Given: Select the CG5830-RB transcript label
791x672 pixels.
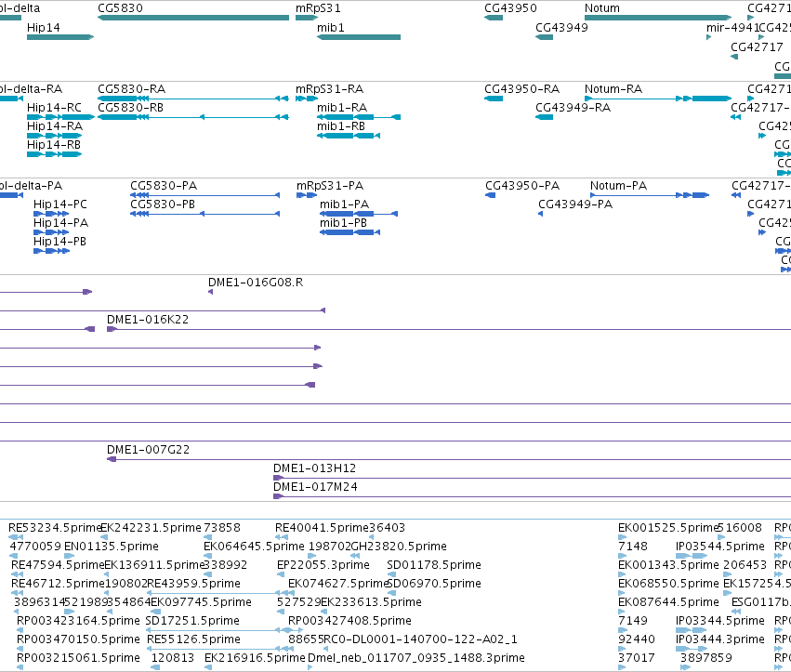Looking at the screenshot, I should (131, 108).
